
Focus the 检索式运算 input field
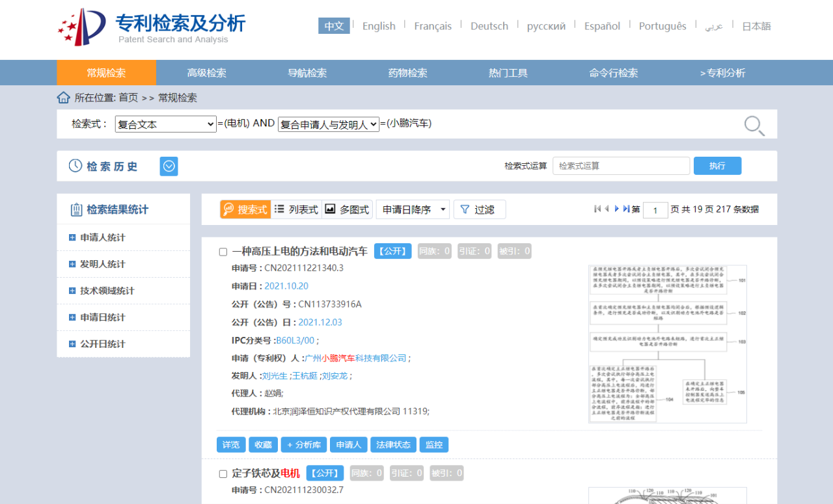pos(621,166)
